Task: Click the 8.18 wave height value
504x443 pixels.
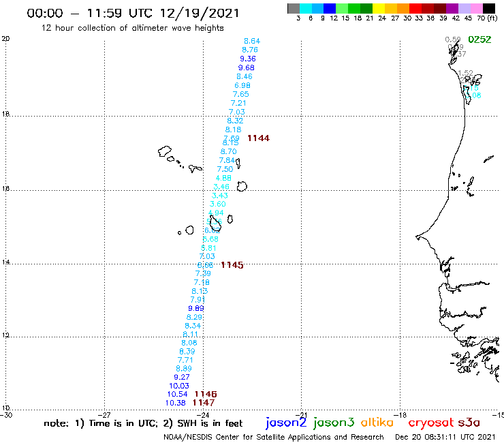Action: (x=233, y=129)
